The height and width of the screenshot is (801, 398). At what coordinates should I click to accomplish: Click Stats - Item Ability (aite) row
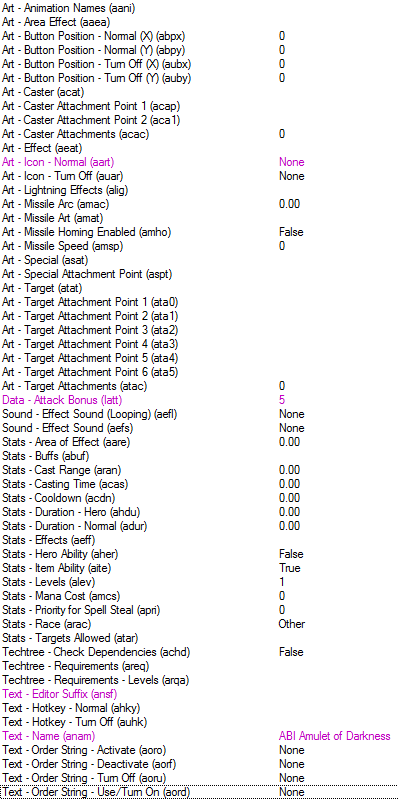tap(199, 568)
